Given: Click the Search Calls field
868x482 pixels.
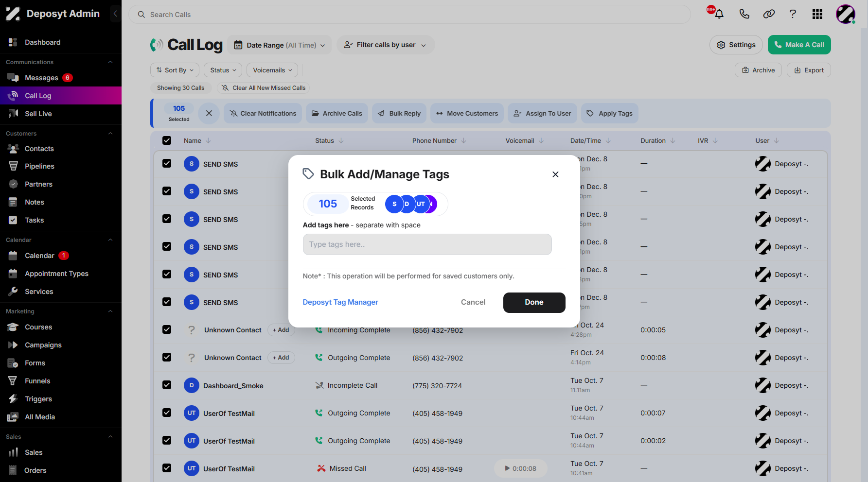Looking at the screenshot, I should pyautogui.click(x=409, y=15).
